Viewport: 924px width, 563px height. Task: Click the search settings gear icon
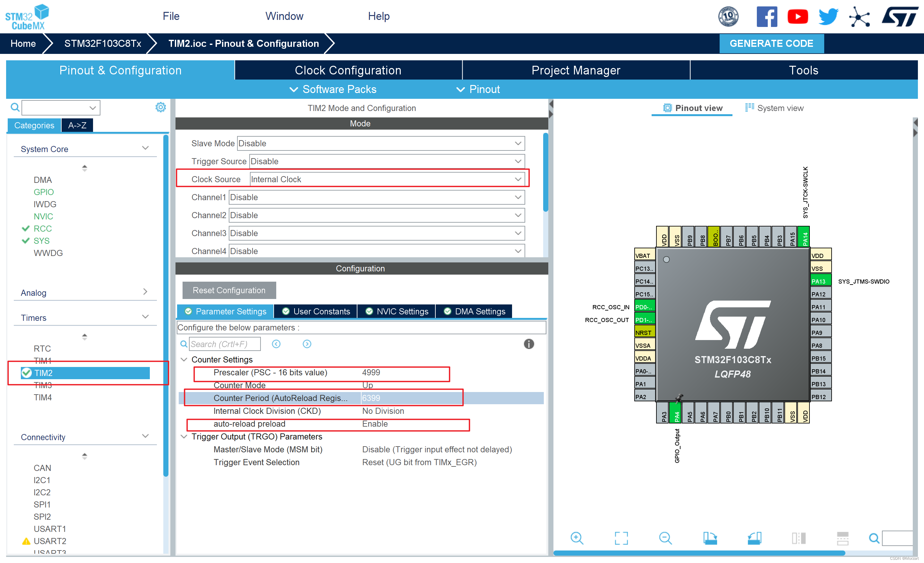(160, 107)
